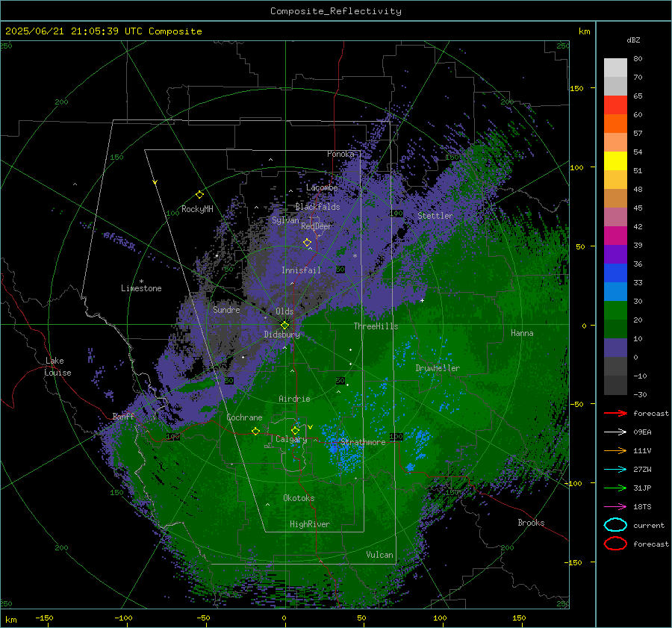Select the light gray 80-70 dBZ swatch

[x=615, y=68]
